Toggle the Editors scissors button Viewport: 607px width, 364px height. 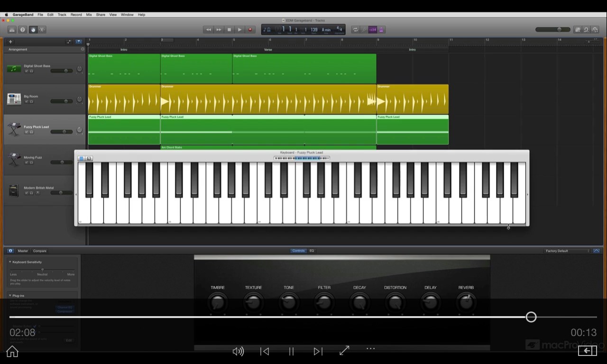[42, 30]
